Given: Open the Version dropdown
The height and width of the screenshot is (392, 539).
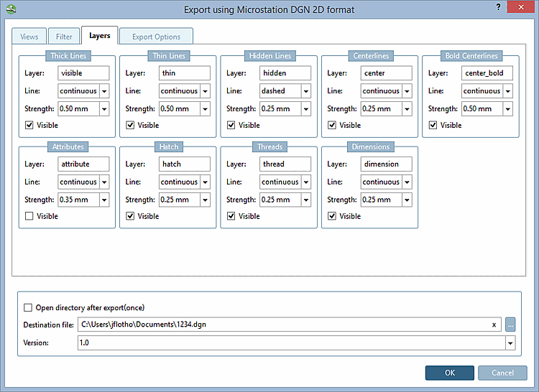Looking at the screenshot, I should 510,343.
